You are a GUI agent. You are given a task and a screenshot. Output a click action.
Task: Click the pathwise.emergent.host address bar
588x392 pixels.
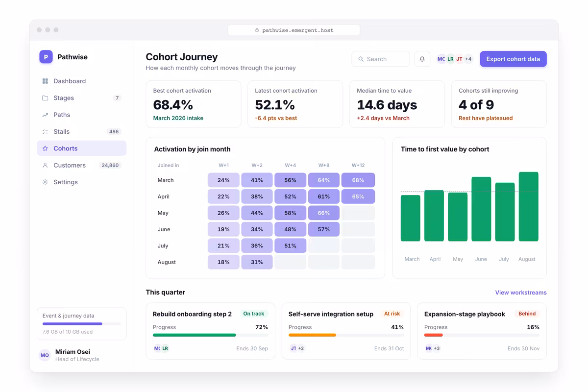(294, 30)
